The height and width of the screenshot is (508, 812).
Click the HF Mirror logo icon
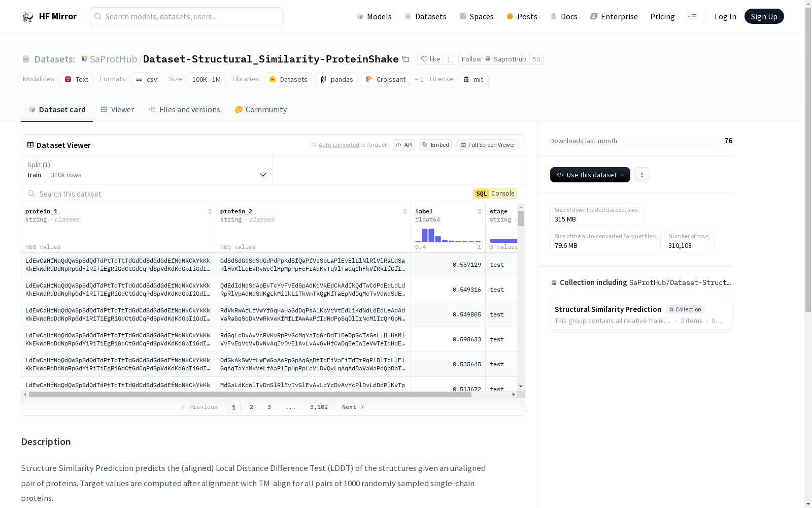28,17
